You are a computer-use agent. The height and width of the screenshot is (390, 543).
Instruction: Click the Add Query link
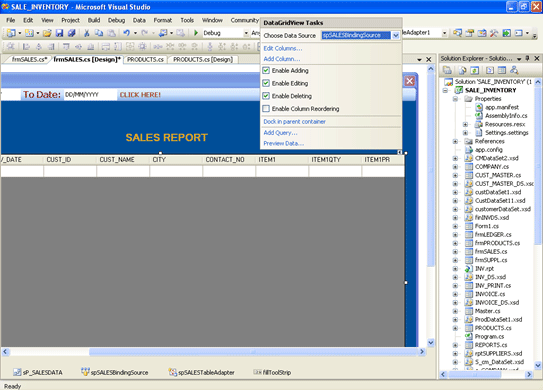tap(280, 133)
